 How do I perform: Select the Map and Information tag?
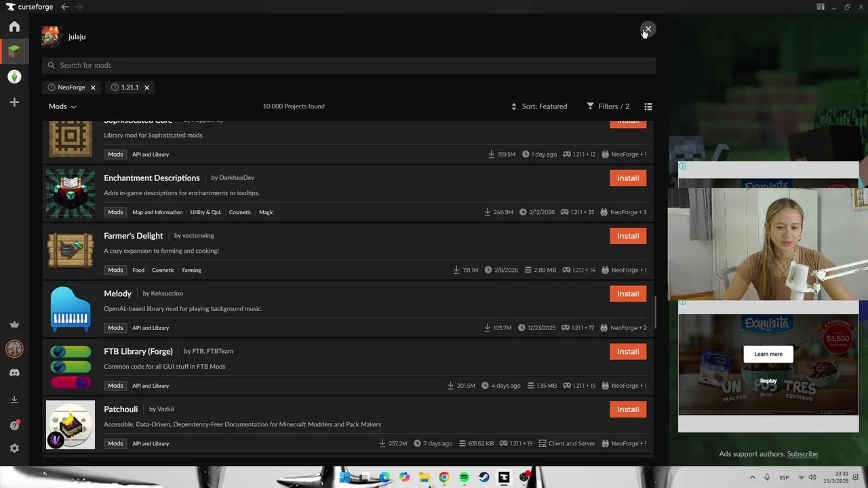(x=157, y=213)
